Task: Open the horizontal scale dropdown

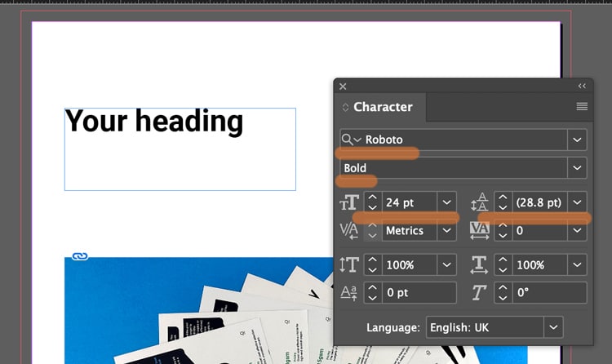Action: click(577, 264)
